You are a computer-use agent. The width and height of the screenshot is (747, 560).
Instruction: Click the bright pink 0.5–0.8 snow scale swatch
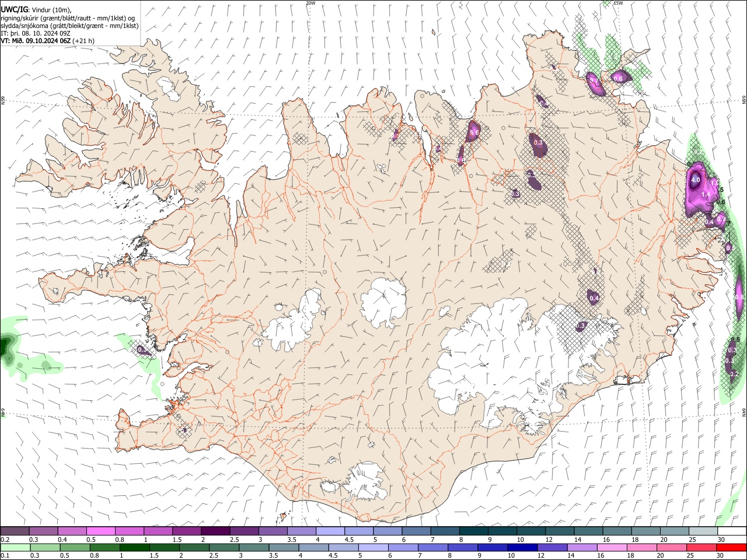pyautogui.click(x=100, y=531)
